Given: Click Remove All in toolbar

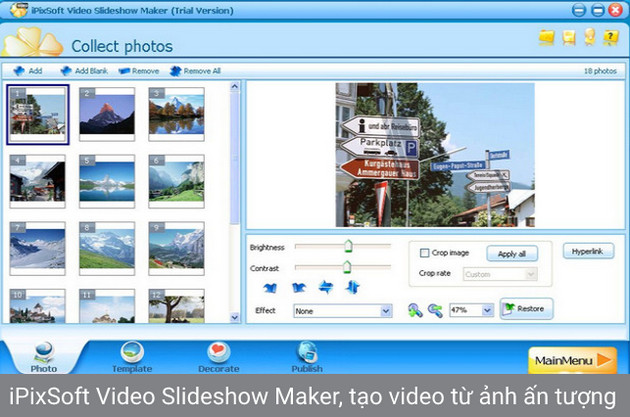Looking at the screenshot, I should [x=195, y=71].
